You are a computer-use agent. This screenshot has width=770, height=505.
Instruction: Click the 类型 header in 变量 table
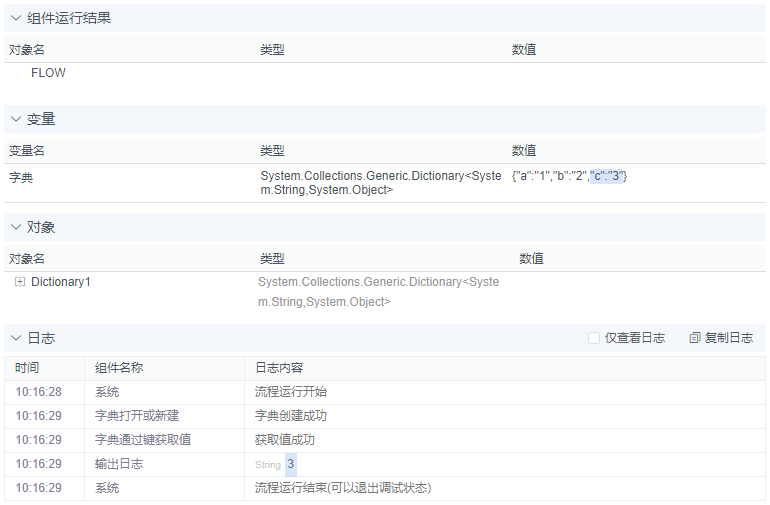(272, 150)
